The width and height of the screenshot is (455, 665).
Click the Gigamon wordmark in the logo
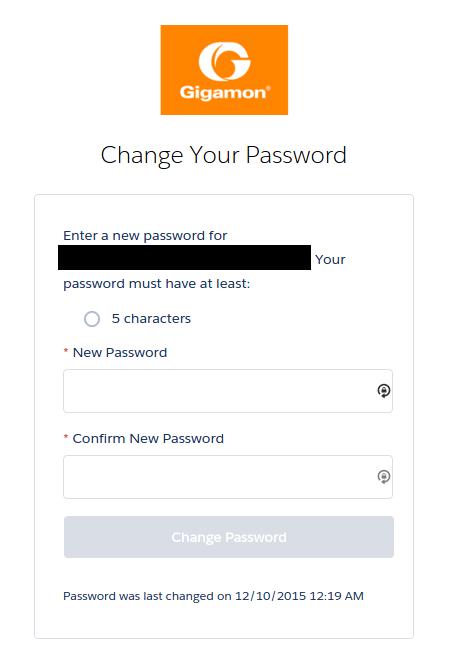coord(225,93)
